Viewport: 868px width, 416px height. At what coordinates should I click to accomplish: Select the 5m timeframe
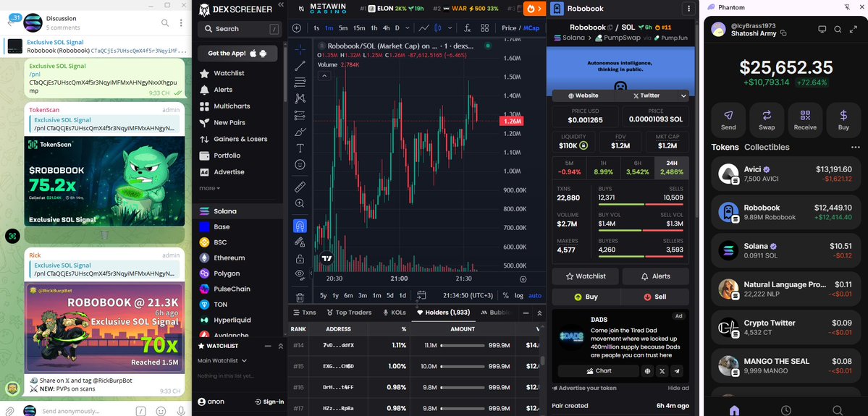pyautogui.click(x=343, y=27)
